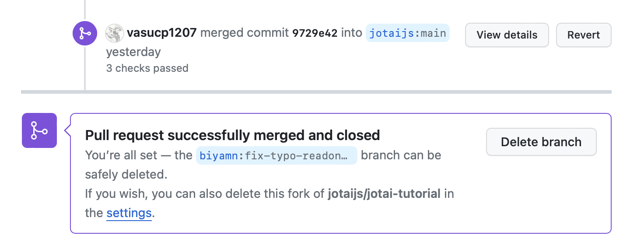Click the Revert button
This screenshot has width=644, height=246.
[584, 35]
